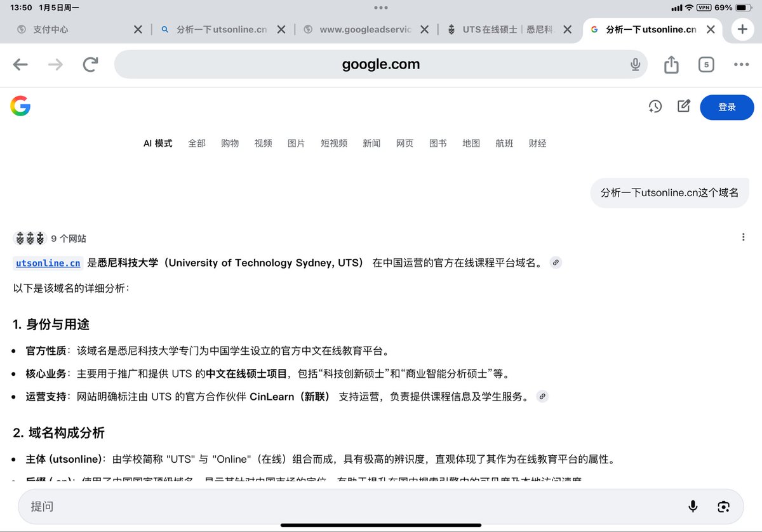Select the 图书 search filter
762x532 pixels.
pos(438,143)
